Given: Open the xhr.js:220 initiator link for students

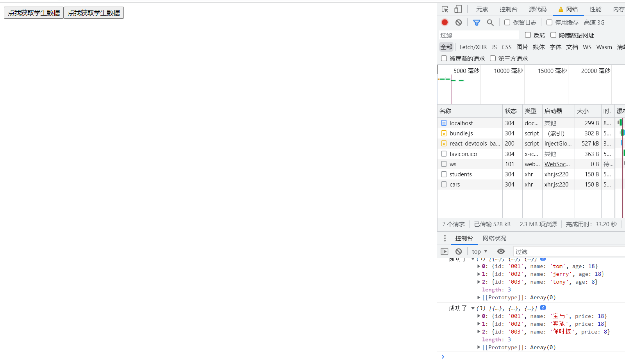Looking at the screenshot, I should coord(556,174).
